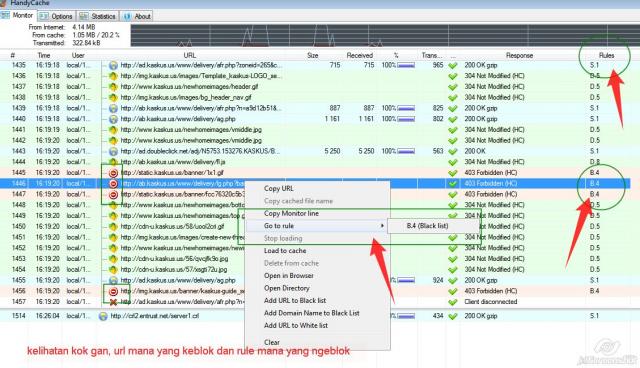Select Copy Monitor line menu entry
640x368 pixels.
point(291,213)
